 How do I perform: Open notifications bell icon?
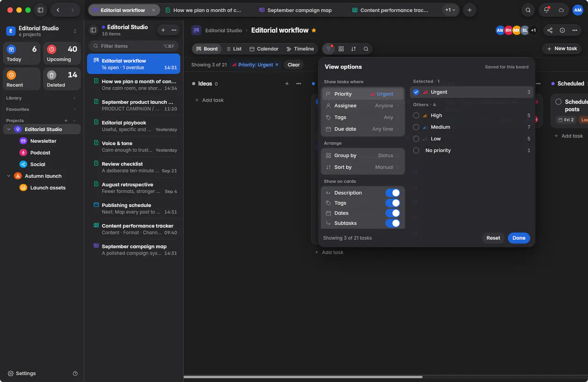coord(546,10)
